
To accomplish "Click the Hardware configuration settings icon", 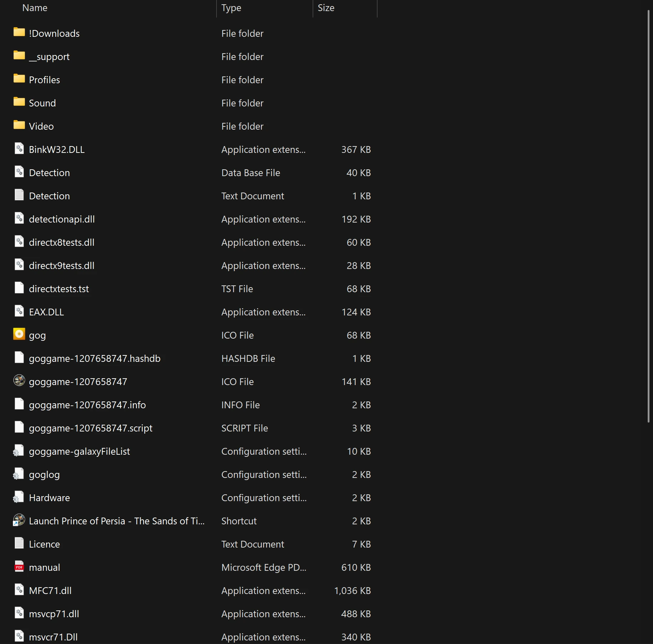I will (19, 497).
